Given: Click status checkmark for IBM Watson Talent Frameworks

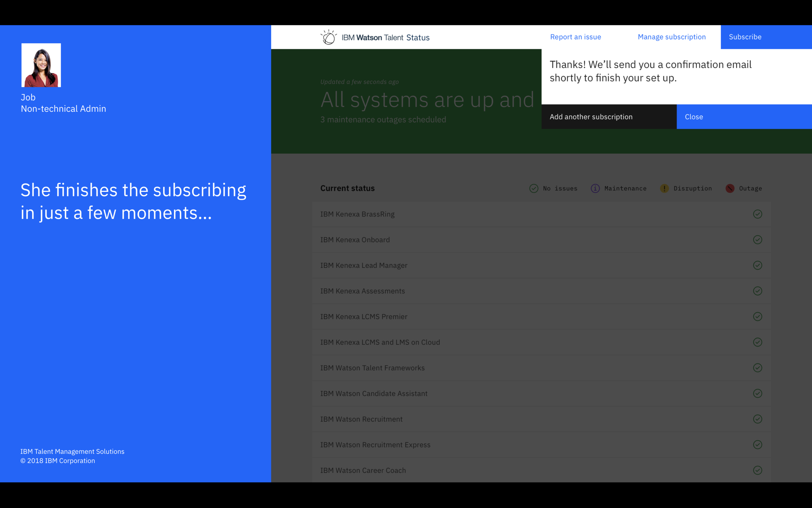Looking at the screenshot, I should pyautogui.click(x=758, y=368).
